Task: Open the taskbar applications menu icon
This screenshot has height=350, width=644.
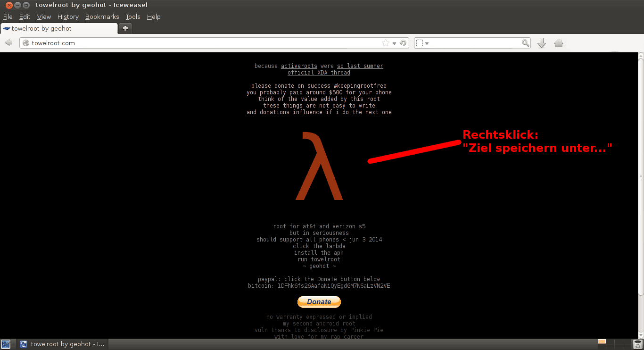Action: click(x=5, y=344)
